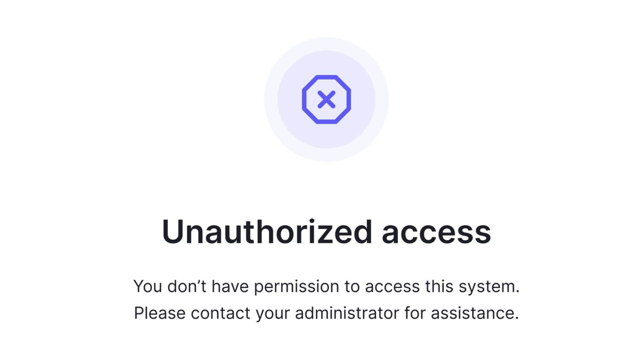
Task: Click the word "Please" starting the second line
Action: [160, 313]
